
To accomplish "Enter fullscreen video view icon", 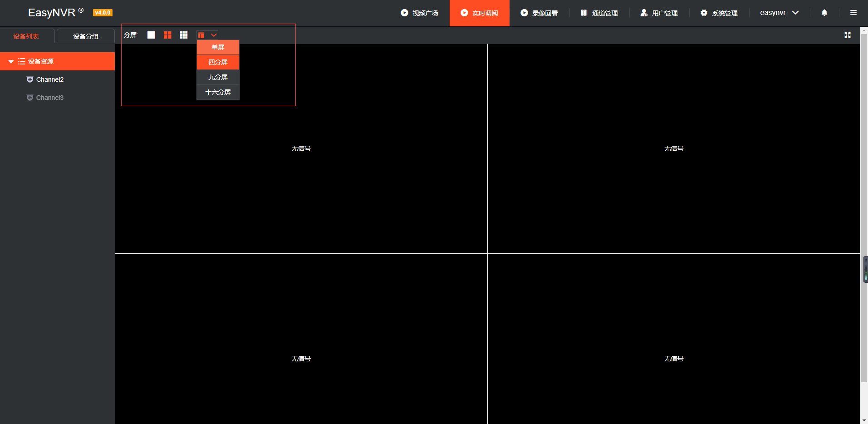I will click(x=848, y=35).
